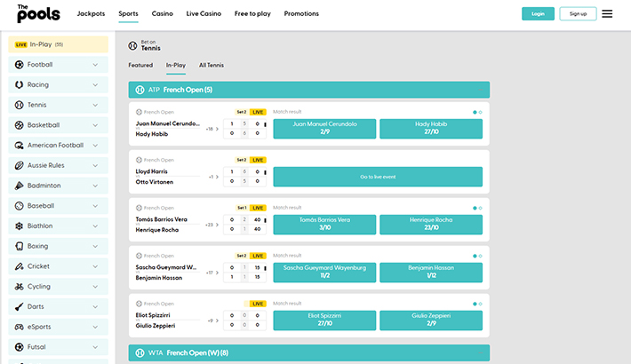Collapse the ATP French Open section arrow

coord(480,90)
